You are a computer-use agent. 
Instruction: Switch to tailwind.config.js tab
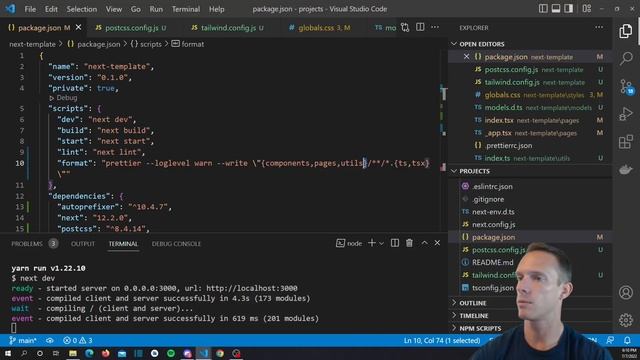[227, 27]
